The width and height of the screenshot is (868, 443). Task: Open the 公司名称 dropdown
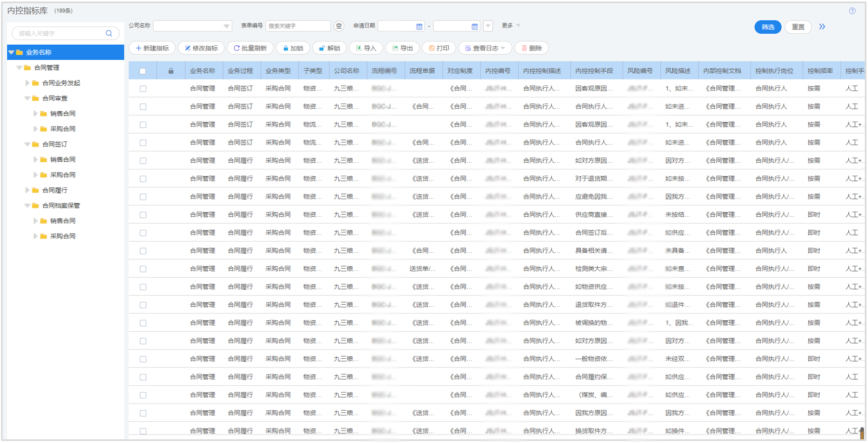point(192,26)
